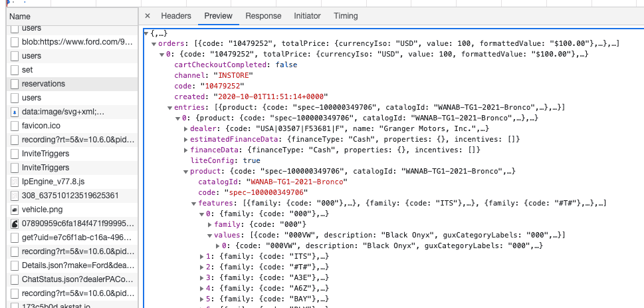This screenshot has height=308, width=644.
Task: Collapse the features array node
Action: pos(193,204)
